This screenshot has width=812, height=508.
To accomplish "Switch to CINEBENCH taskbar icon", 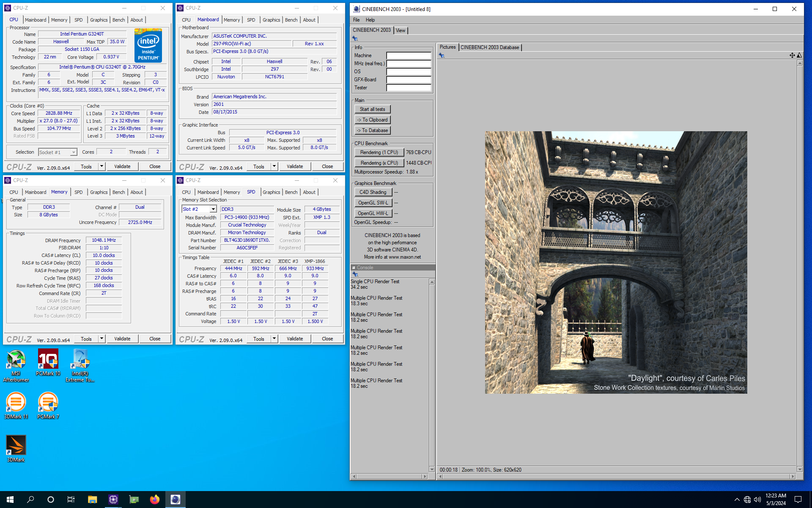I will click(175, 500).
